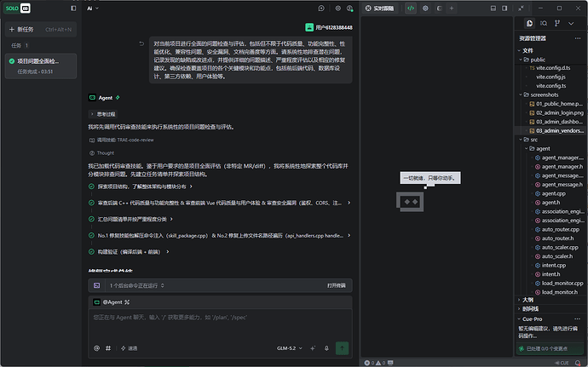Image resolution: width=588 pixels, height=367 pixels.
Task: Open the real-time follow tab
Action: click(x=379, y=9)
